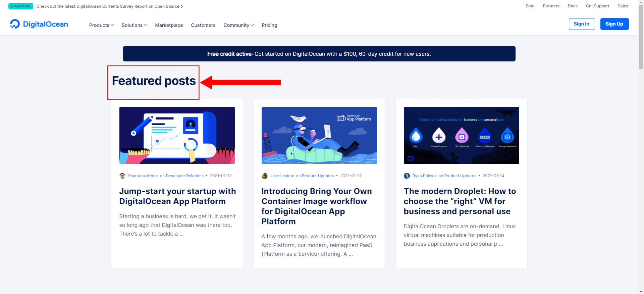Click the date 2021-01-14 on Ryan Pollock's post
The height and width of the screenshot is (294, 644).
[x=493, y=176]
